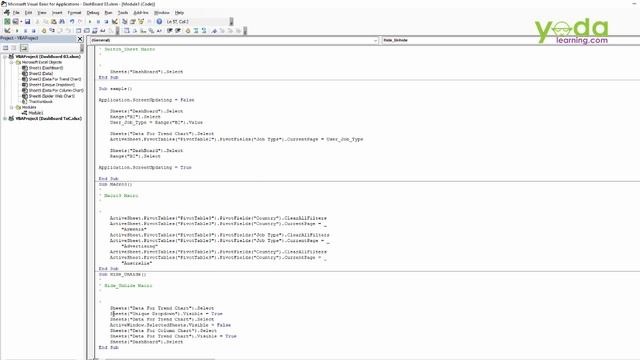
Task: Click the Uncomment Block icon
Action: point(204,31)
